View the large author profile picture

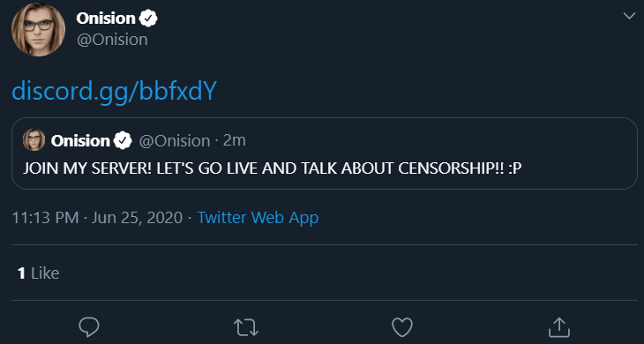(x=38, y=29)
